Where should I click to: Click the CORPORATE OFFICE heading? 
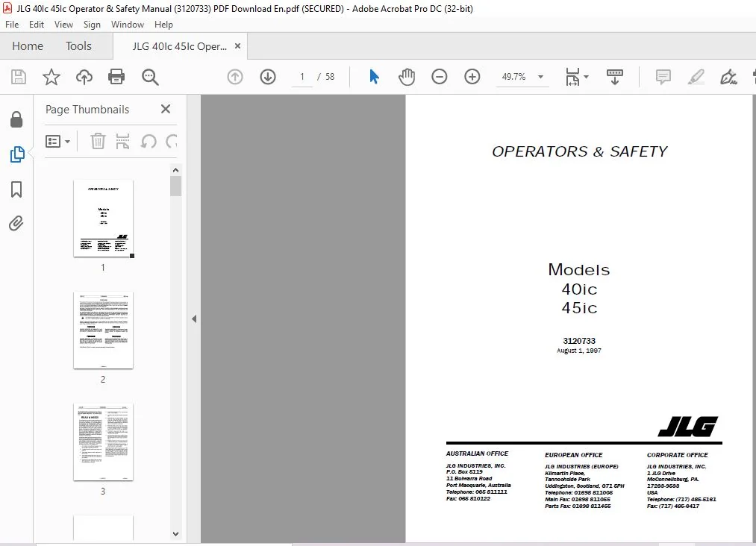click(x=678, y=455)
